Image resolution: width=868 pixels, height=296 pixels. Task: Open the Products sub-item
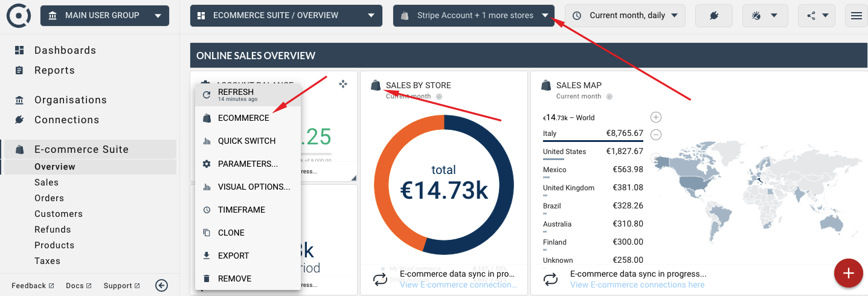point(54,245)
